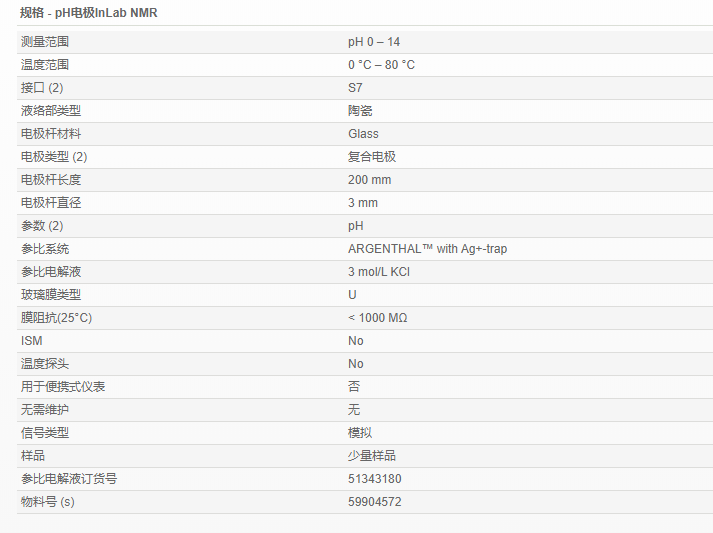Click the '参数 (2)' row label
This screenshot has height=533, width=713.
point(42,226)
